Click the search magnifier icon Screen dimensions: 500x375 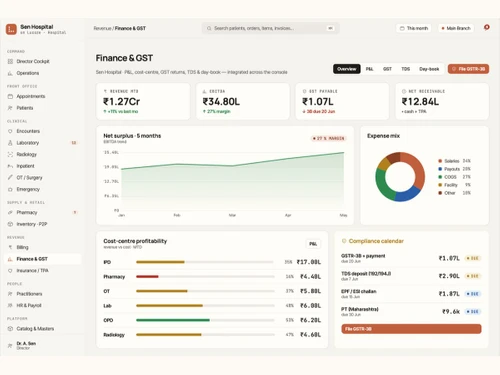[x=209, y=28]
